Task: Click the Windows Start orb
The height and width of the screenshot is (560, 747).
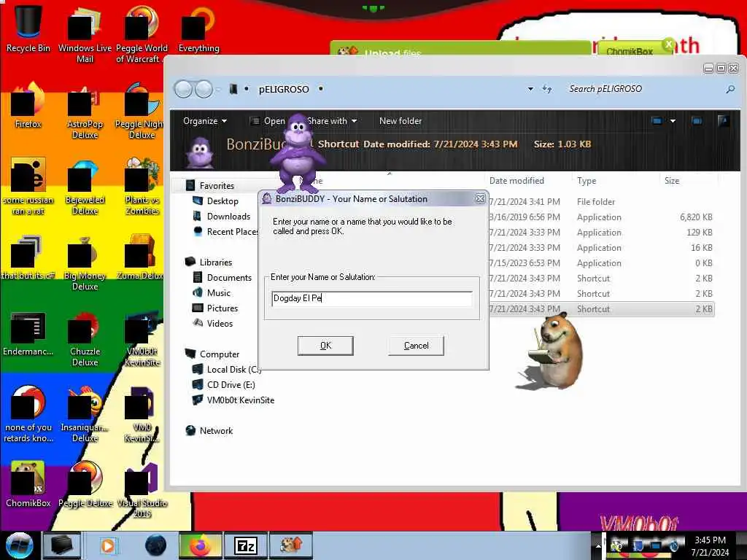Action: 20,545
